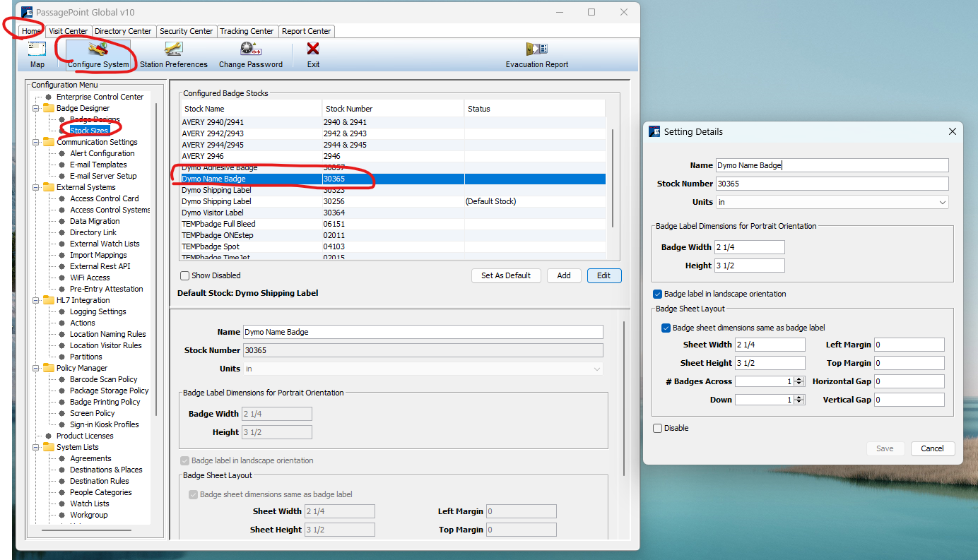Switch to the Directory Center tab
This screenshot has width=978, height=560.
[x=123, y=31]
